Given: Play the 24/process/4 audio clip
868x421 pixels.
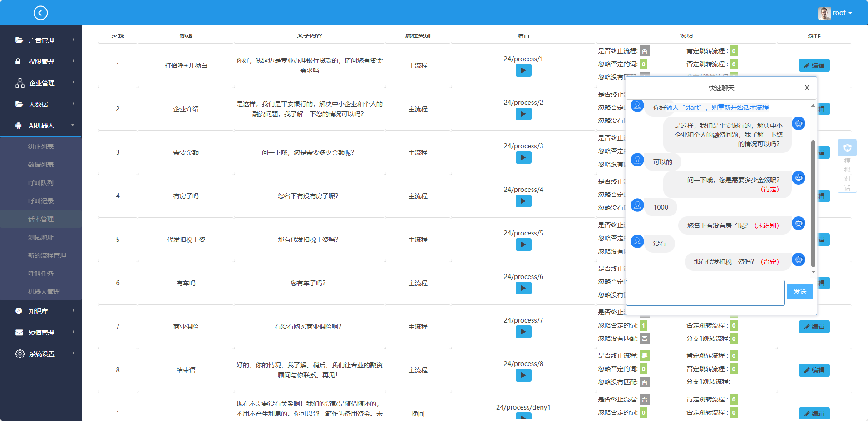Looking at the screenshot, I should [x=523, y=201].
